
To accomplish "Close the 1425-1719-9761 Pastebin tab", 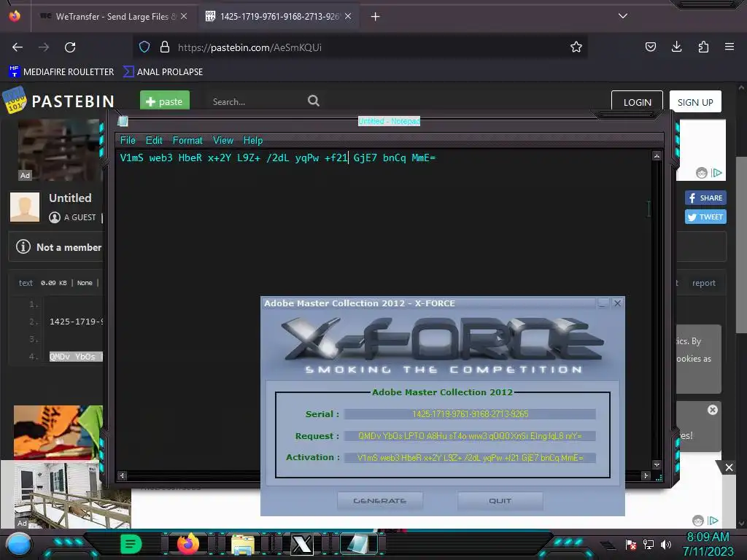I will 348,16.
